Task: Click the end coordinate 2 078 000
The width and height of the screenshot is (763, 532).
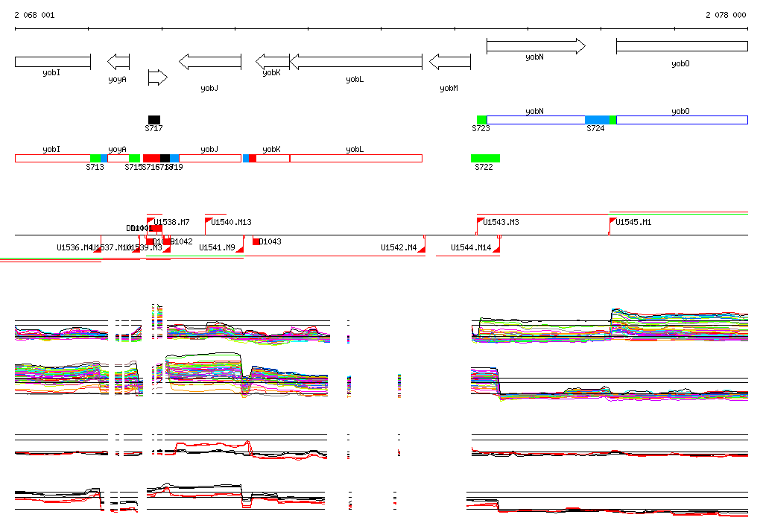Action: [x=726, y=15]
